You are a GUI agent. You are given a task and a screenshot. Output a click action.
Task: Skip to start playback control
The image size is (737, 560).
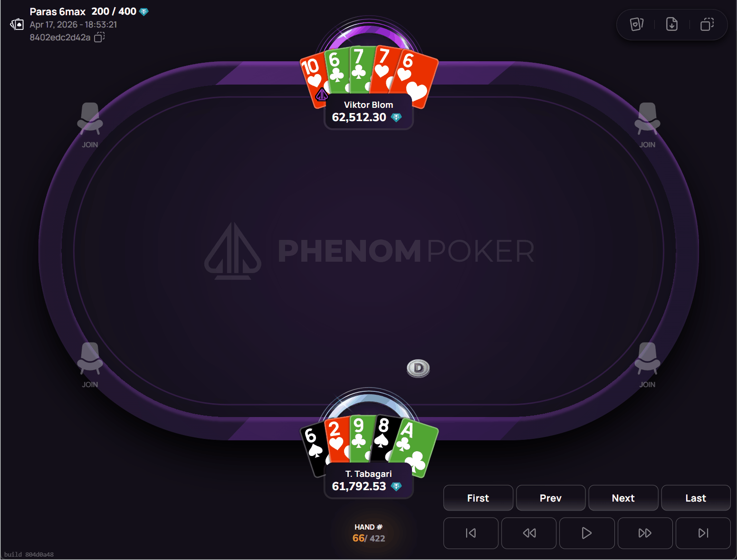click(x=471, y=533)
